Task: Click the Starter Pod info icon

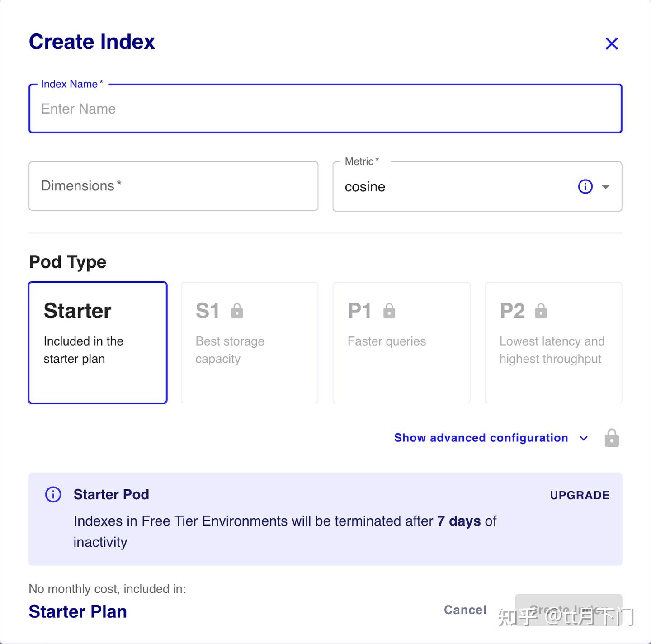Action: click(53, 494)
